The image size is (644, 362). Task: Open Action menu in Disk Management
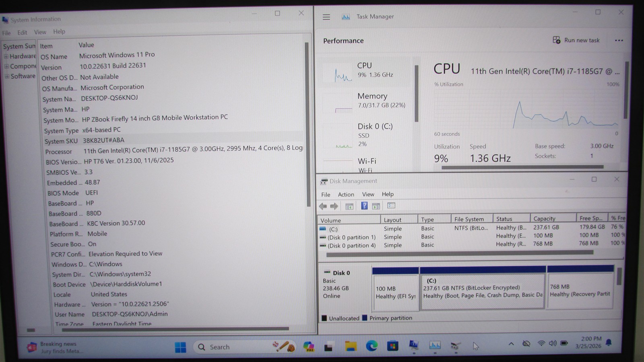[346, 194]
